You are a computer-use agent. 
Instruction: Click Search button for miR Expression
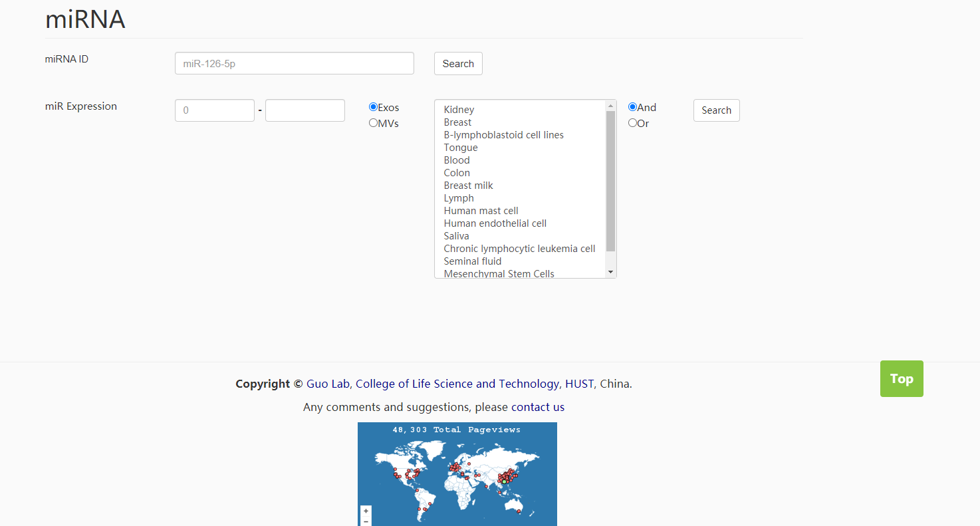(716, 110)
